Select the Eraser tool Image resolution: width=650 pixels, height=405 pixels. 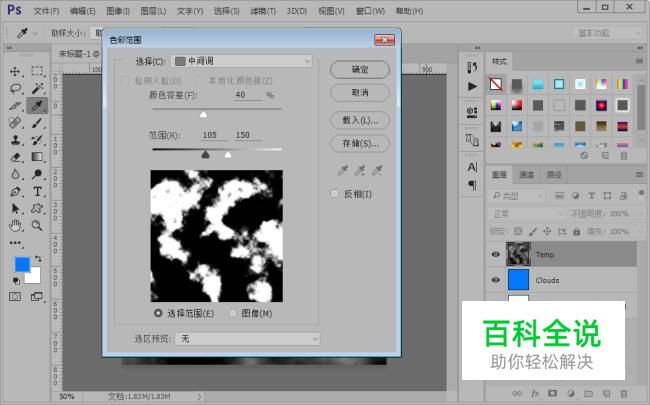tap(15, 157)
